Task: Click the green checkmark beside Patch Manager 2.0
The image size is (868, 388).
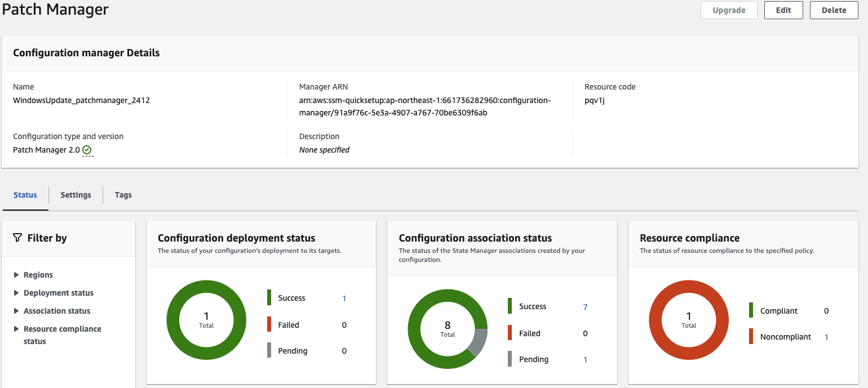Action: click(x=86, y=149)
